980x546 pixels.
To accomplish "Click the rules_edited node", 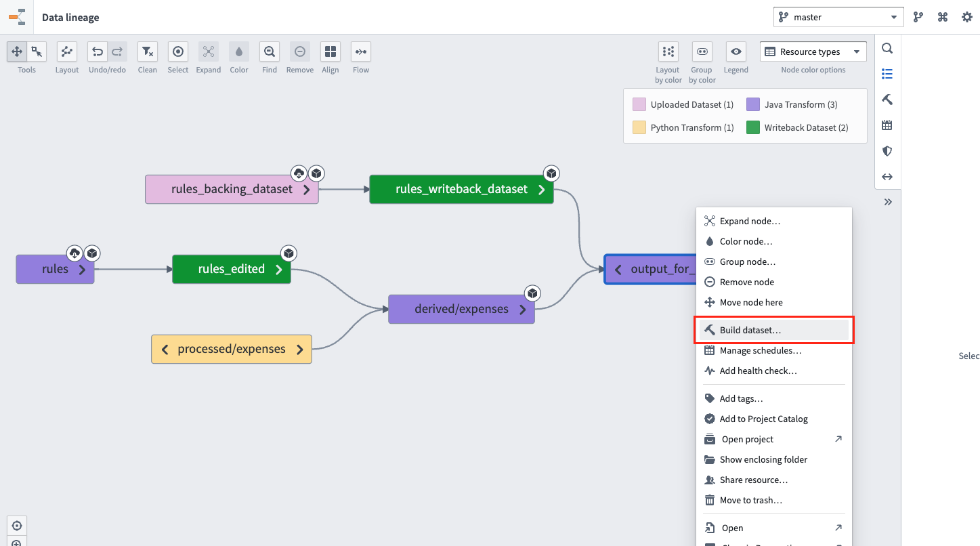I will click(232, 269).
